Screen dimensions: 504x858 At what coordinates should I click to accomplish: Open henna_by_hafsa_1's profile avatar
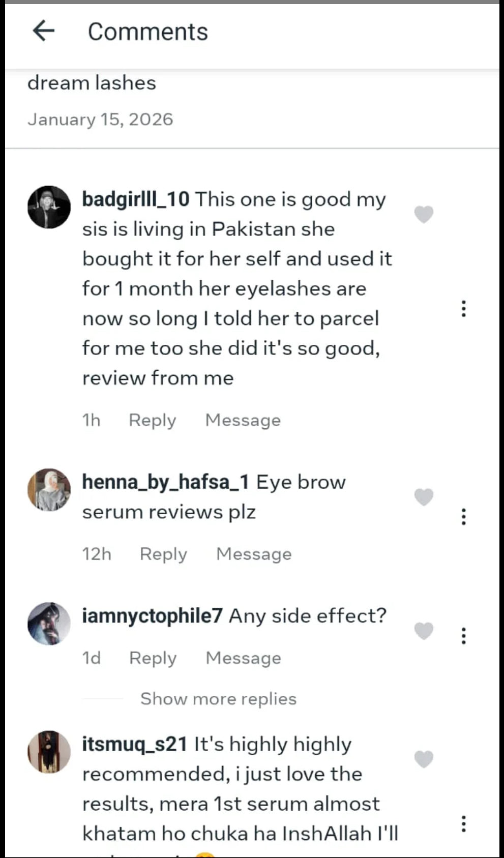[x=49, y=489]
